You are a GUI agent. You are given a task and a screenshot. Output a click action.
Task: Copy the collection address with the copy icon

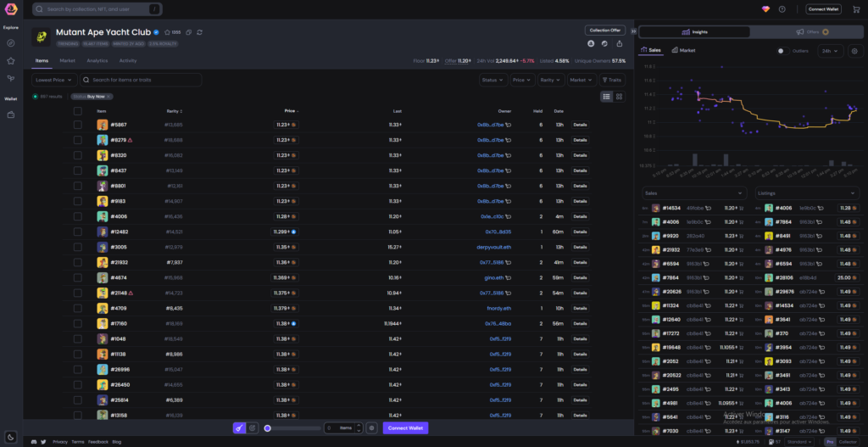click(x=189, y=32)
